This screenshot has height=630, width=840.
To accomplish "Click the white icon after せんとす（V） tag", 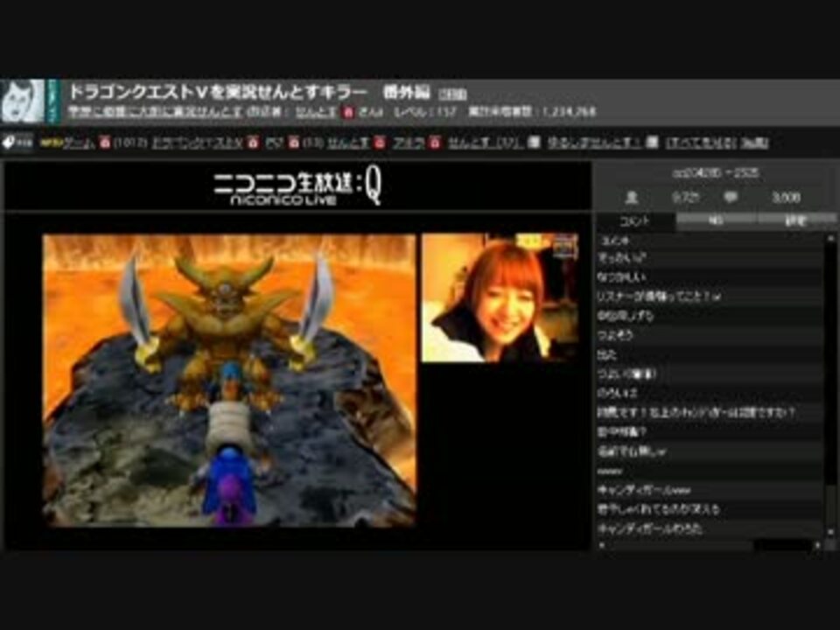I will point(533,143).
